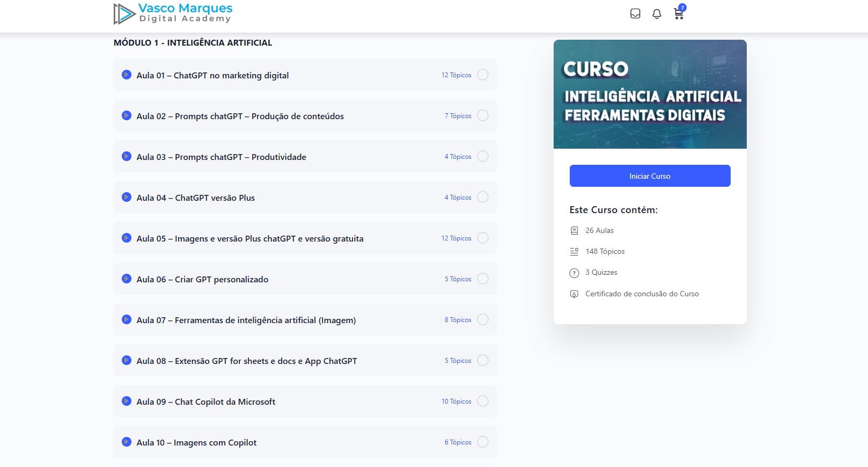This screenshot has width=868, height=467.
Task: Toggle completion circle for Aula 08
Action: click(x=483, y=360)
